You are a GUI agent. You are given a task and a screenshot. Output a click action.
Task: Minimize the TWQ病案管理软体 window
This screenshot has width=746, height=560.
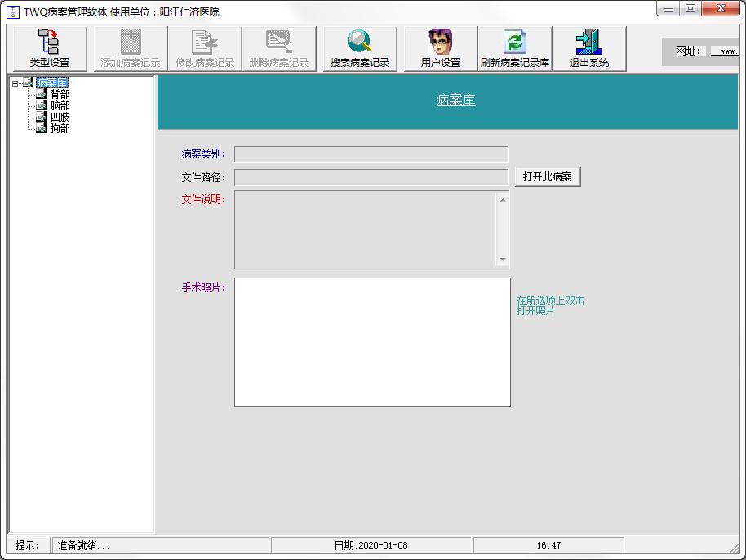[x=668, y=9]
